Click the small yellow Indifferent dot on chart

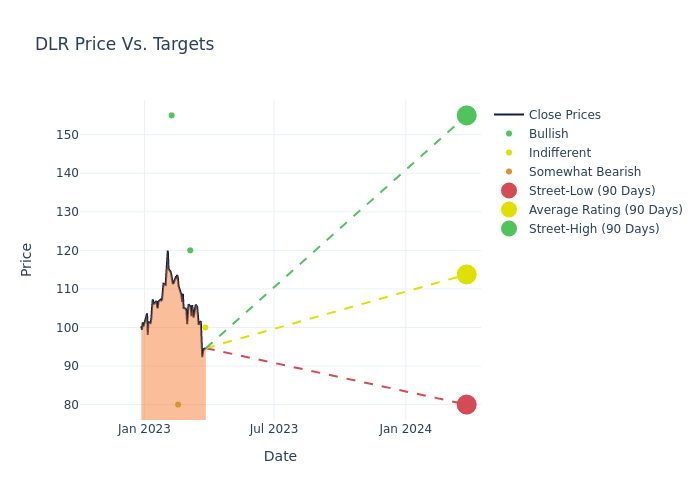[x=205, y=327]
